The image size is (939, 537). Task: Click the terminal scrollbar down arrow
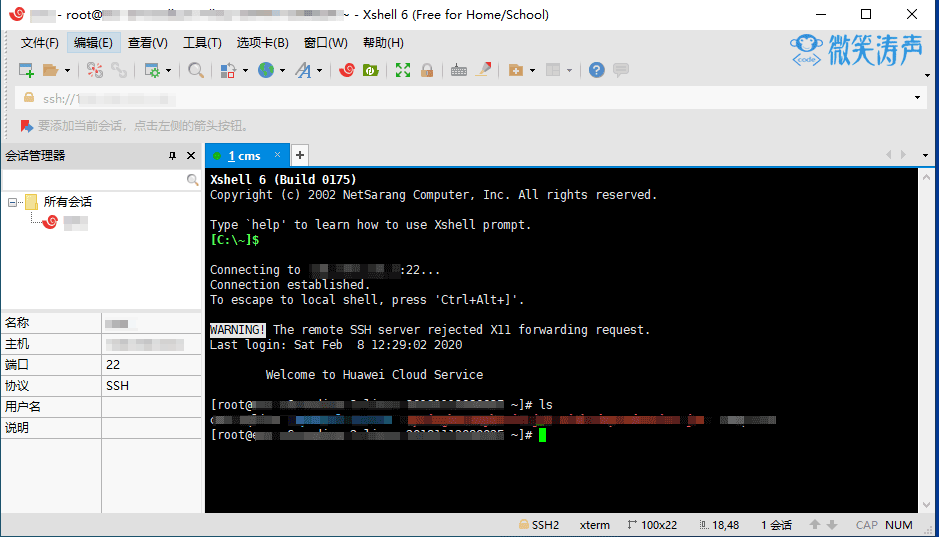point(926,505)
